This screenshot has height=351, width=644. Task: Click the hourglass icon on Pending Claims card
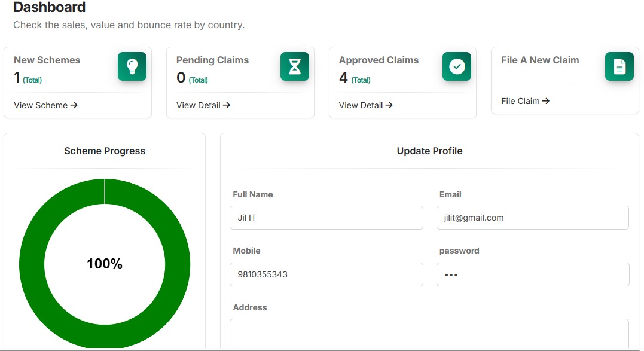click(294, 66)
